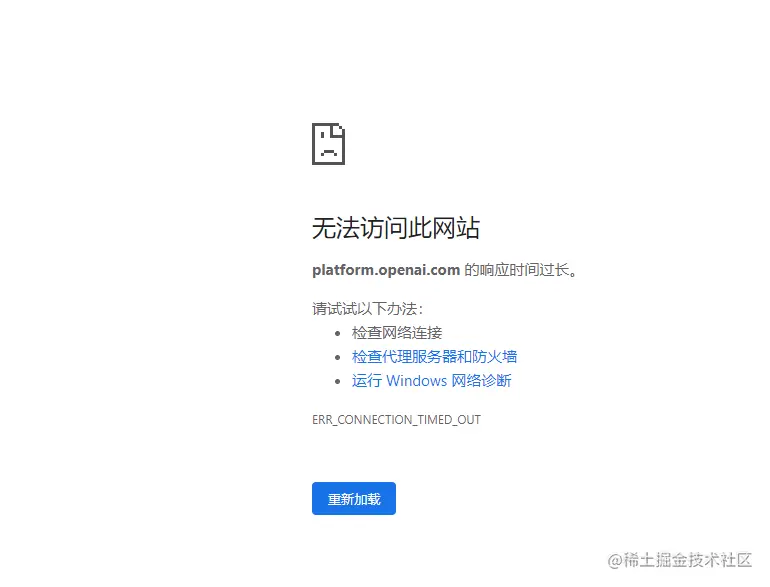Click the 检查网络连接 suggestion text

397,333
